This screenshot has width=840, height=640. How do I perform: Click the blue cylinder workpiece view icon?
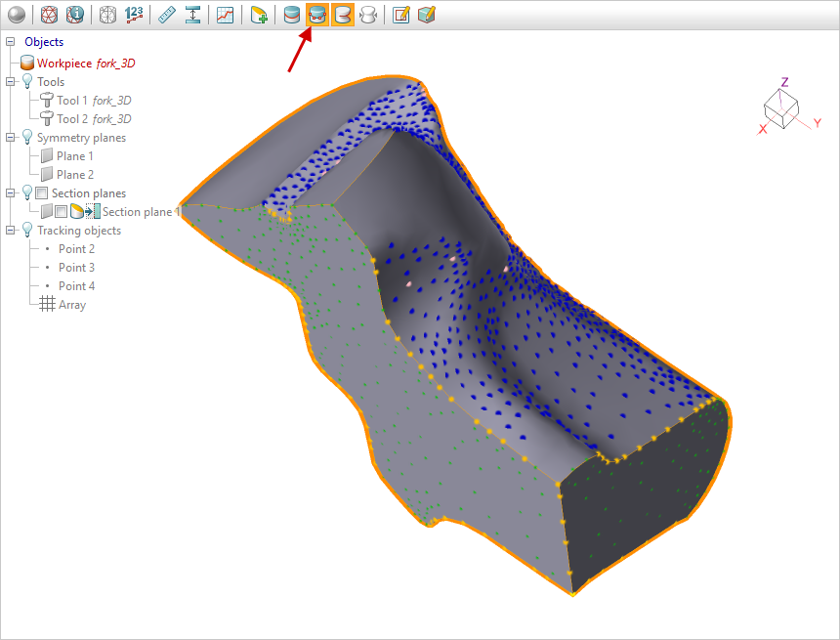click(x=291, y=15)
